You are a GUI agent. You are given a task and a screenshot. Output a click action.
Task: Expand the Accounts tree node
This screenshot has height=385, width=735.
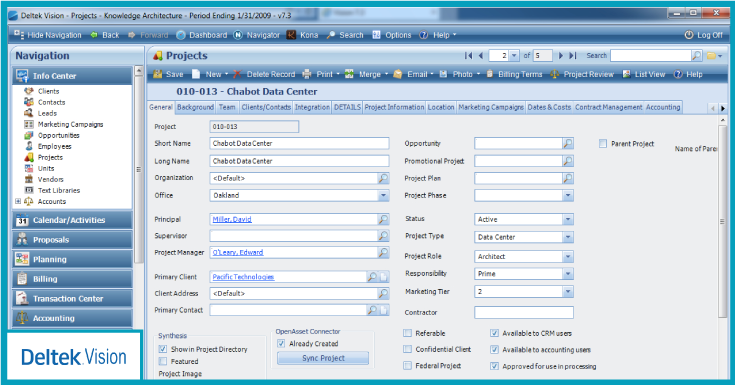pyautogui.click(x=18, y=201)
